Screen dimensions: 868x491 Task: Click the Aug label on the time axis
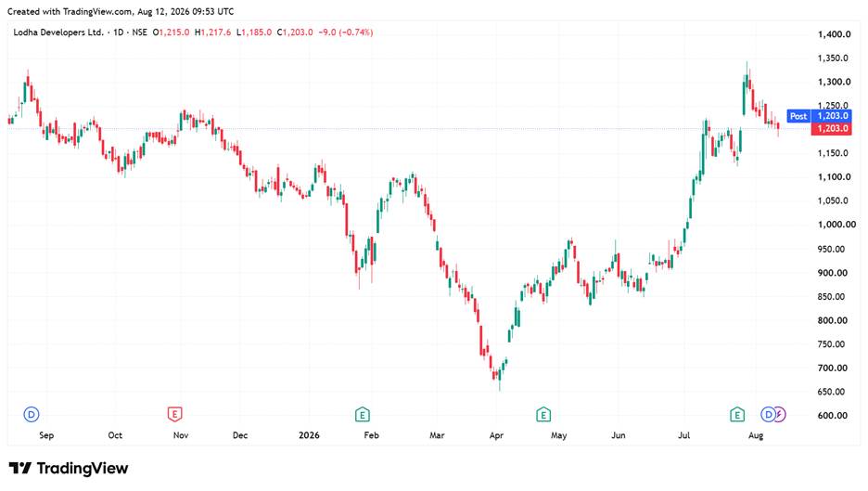point(756,435)
